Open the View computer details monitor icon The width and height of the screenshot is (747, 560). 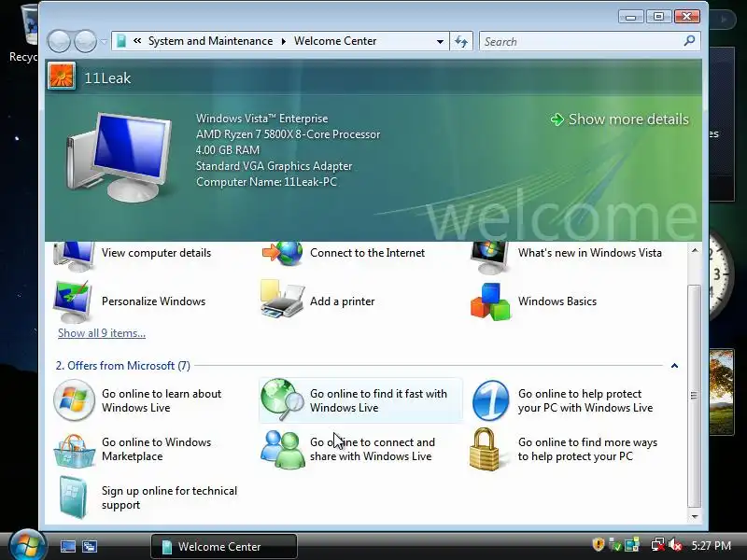tap(74, 256)
